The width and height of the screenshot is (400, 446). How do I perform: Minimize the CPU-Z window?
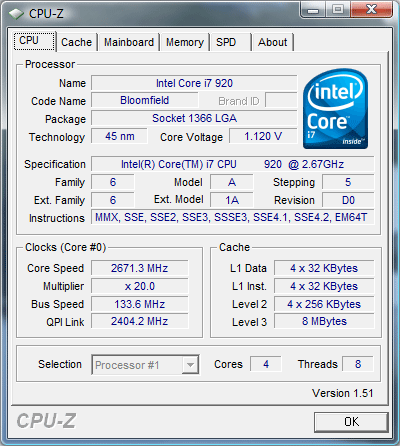click(313, 10)
